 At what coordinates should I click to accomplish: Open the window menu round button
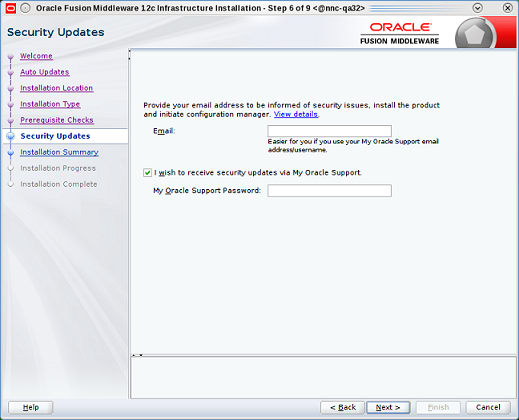(25, 8)
